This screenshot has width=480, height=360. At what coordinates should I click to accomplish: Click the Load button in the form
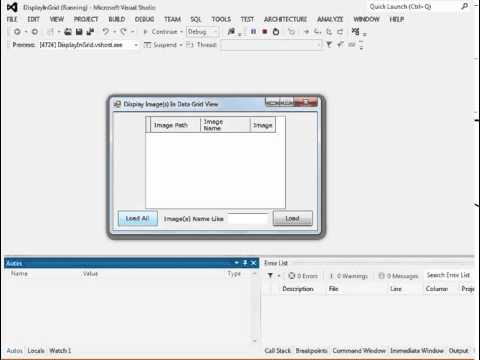click(x=293, y=218)
